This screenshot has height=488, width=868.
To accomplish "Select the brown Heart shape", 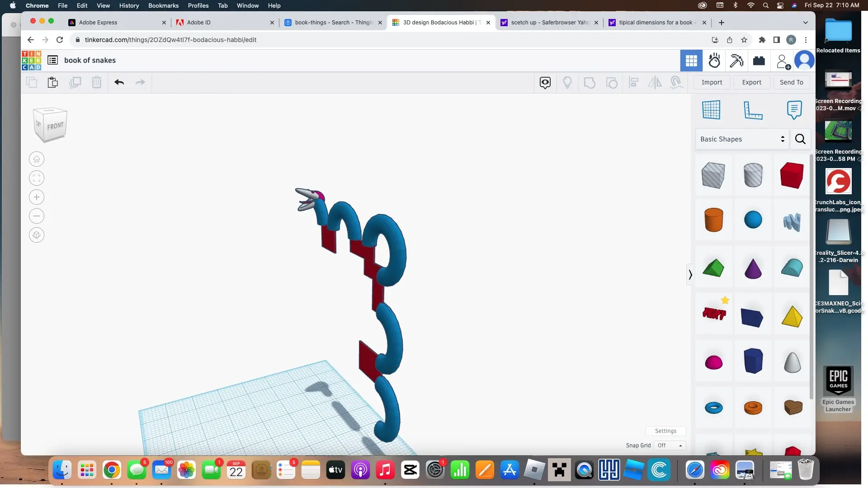I will pos(793,408).
